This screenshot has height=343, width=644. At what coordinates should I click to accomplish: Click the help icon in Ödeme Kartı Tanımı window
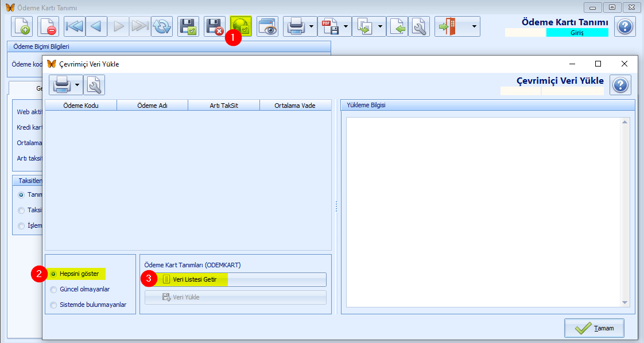625,26
